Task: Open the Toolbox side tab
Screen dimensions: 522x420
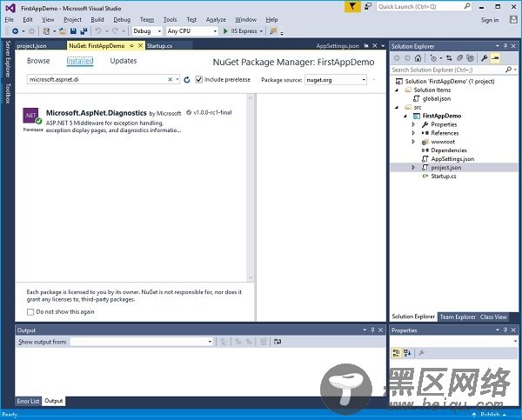Action: click(x=8, y=94)
